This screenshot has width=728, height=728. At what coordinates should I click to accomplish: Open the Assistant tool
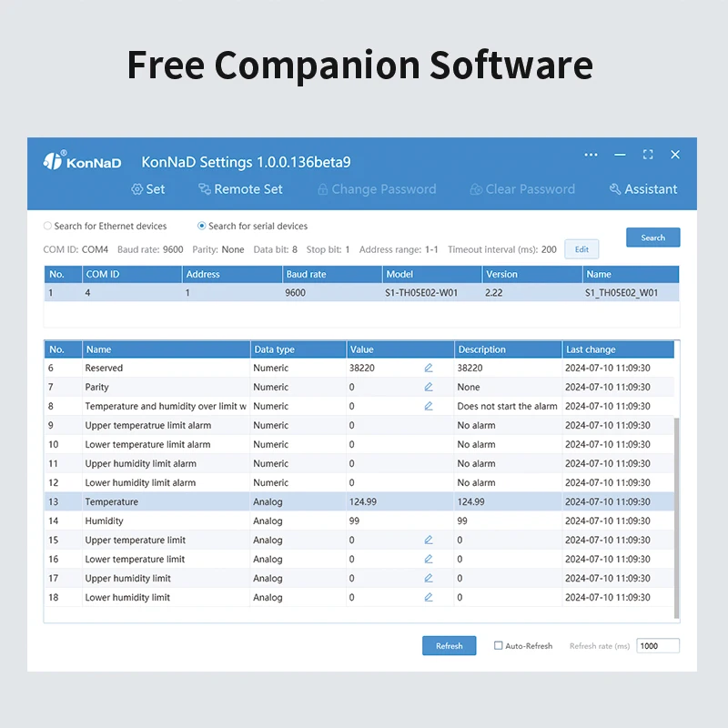(643, 189)
